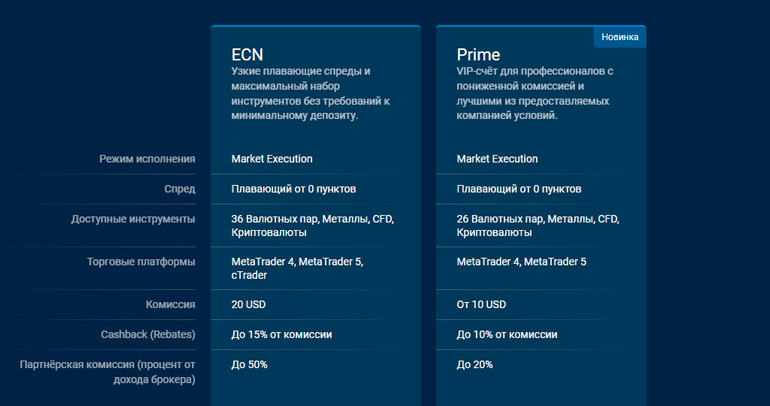Click the Доступные инструменты label
The image size is (770, 406).
click(x=133, y=219)
